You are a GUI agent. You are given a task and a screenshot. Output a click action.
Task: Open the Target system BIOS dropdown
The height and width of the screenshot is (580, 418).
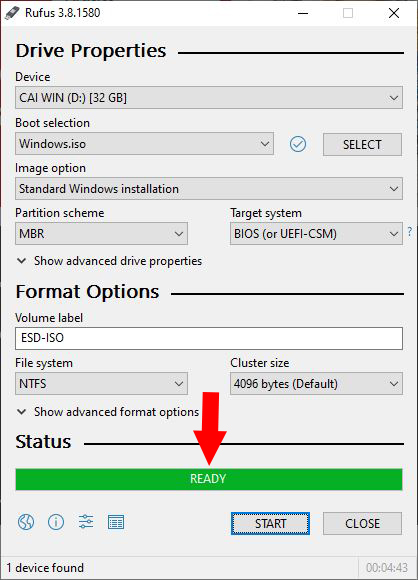pyautogui.click(x=316, y=233)
